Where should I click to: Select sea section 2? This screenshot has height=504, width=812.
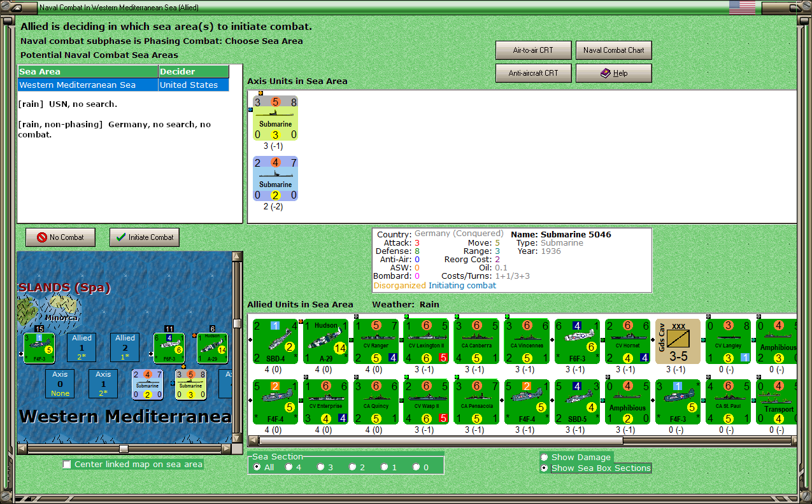coord(357,467)
